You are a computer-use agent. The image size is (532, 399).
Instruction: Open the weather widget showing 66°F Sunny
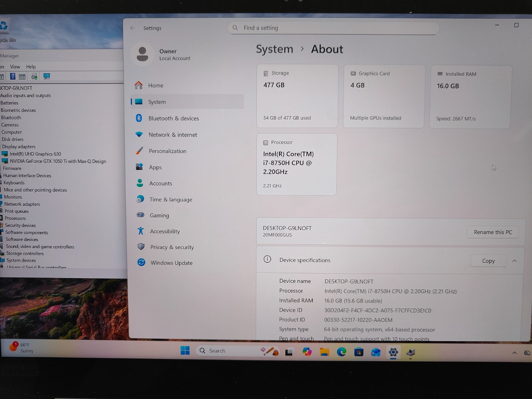pyautogui.click(x=22, y=347)
